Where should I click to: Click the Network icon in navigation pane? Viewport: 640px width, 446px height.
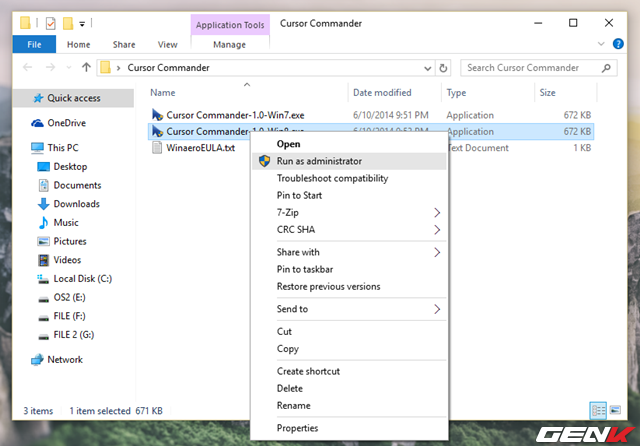(37, 359)
